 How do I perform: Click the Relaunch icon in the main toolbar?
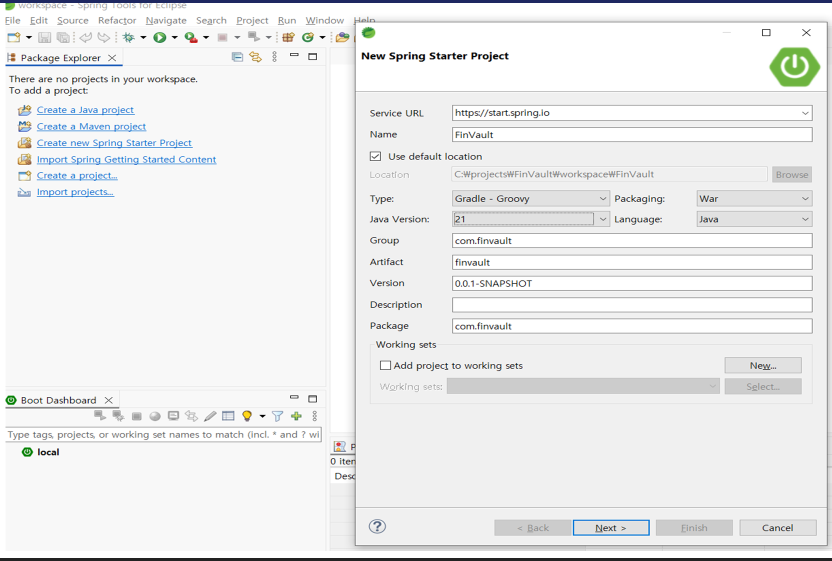(254, 37)
